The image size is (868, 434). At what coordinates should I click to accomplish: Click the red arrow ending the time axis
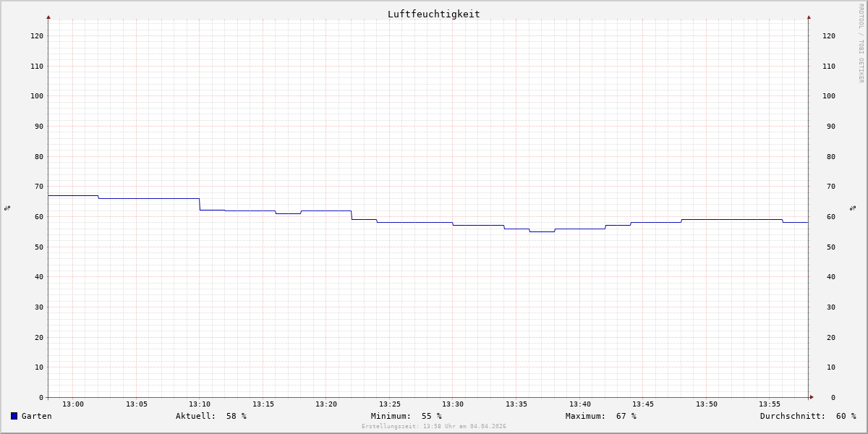pyautogui.click(x=812, y=397)
